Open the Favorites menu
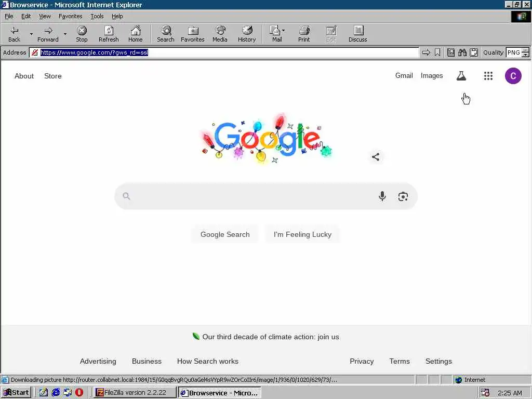532x399 pixels. 70,16
